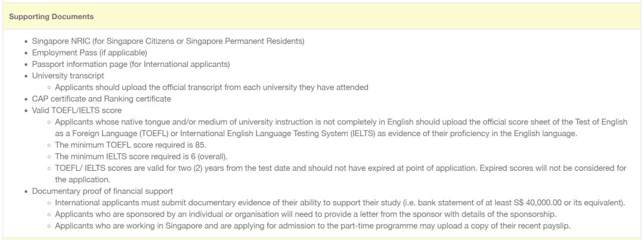
Task: Click the Singapore NRIC bullet item
Action: (x=168, y=41)
